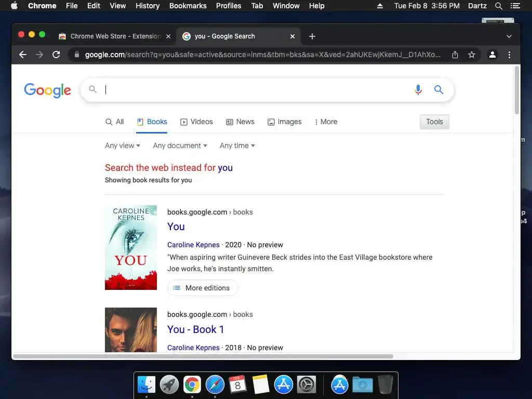Close the 'you - Google Search' tab

point(292,36)
